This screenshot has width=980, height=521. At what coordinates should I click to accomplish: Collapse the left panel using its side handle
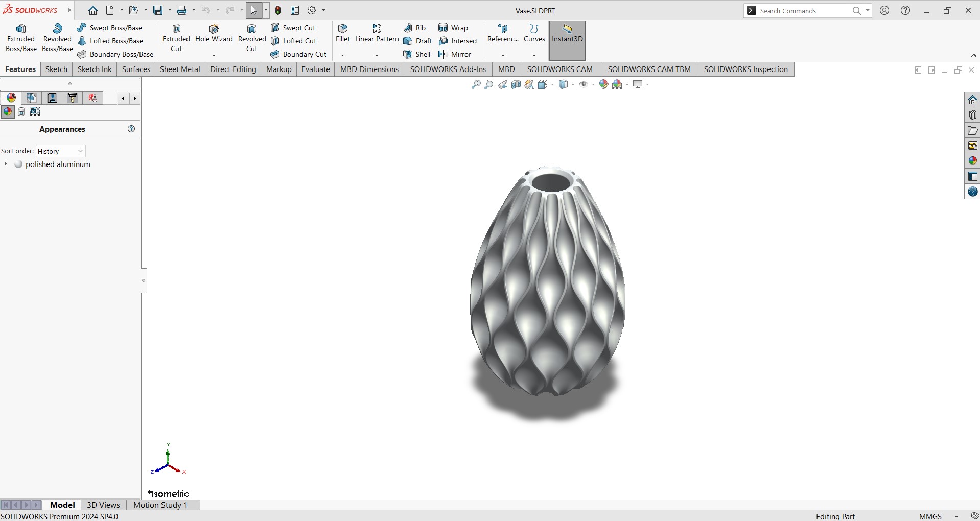tap(144, 280)
